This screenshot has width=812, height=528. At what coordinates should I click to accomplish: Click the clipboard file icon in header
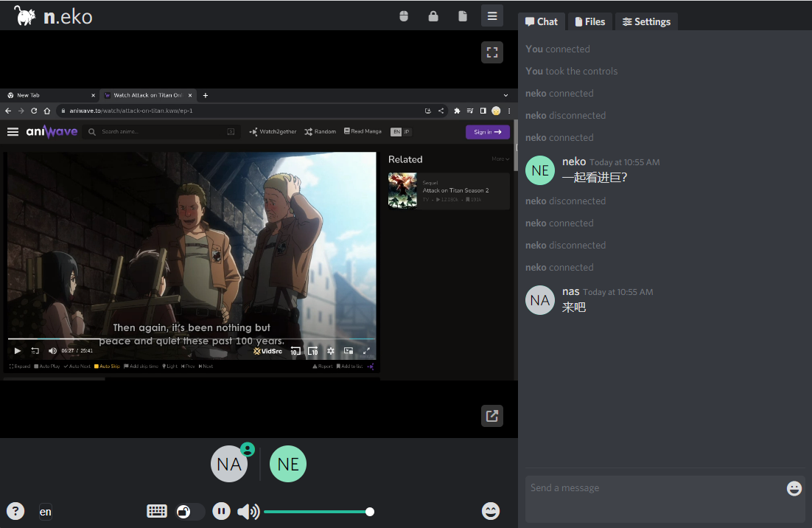coord(463,15)
